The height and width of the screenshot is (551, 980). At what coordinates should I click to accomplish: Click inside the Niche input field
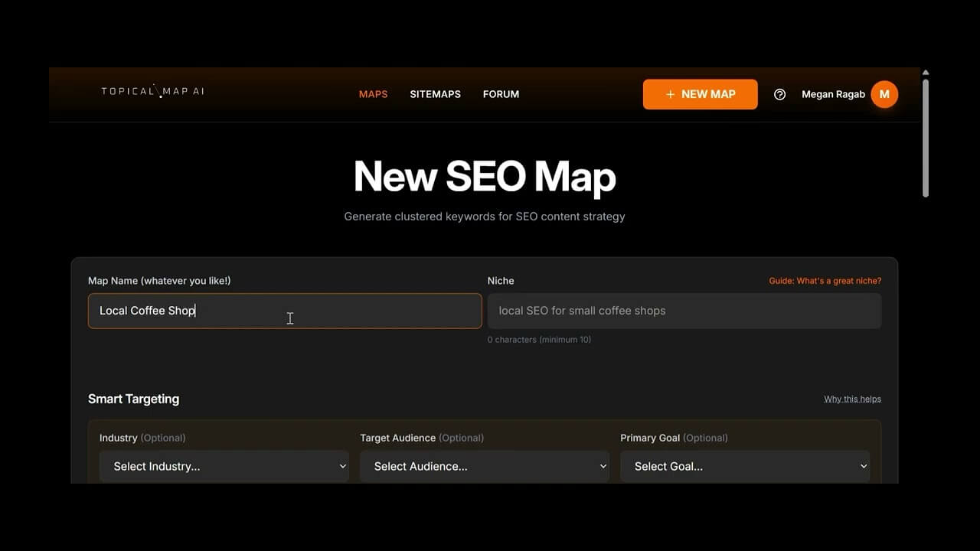pos(684,311)
